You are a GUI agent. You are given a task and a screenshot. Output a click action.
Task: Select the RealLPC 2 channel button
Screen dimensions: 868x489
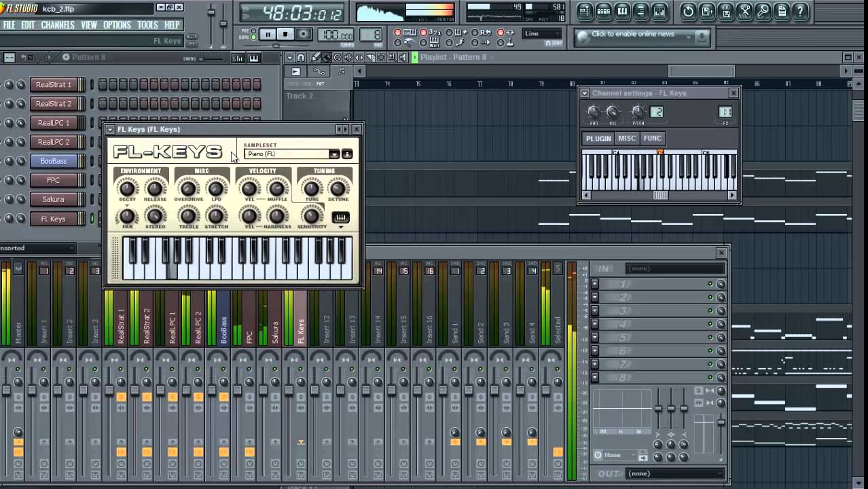point(54,142)
